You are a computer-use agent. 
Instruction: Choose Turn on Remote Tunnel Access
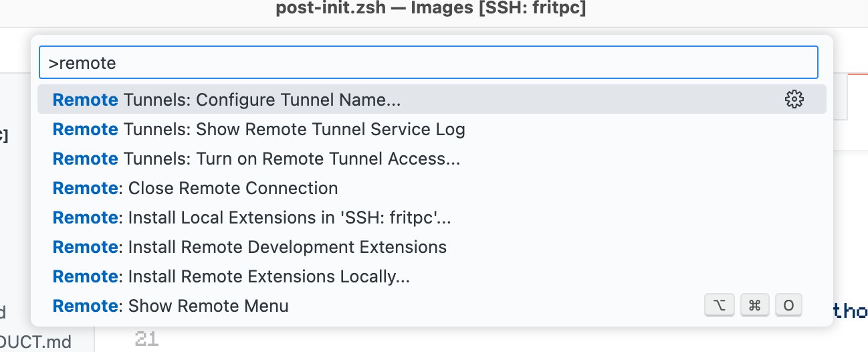tap(256, 159)
